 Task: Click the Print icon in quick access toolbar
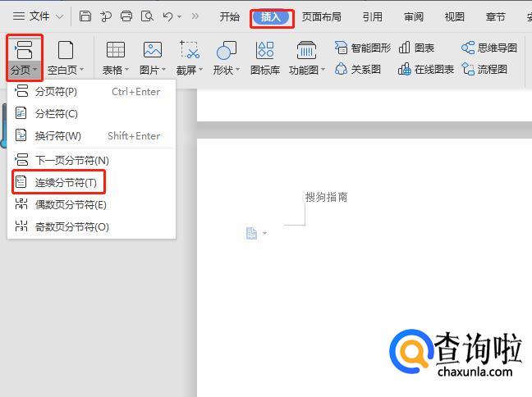click(x=126, y=16)
